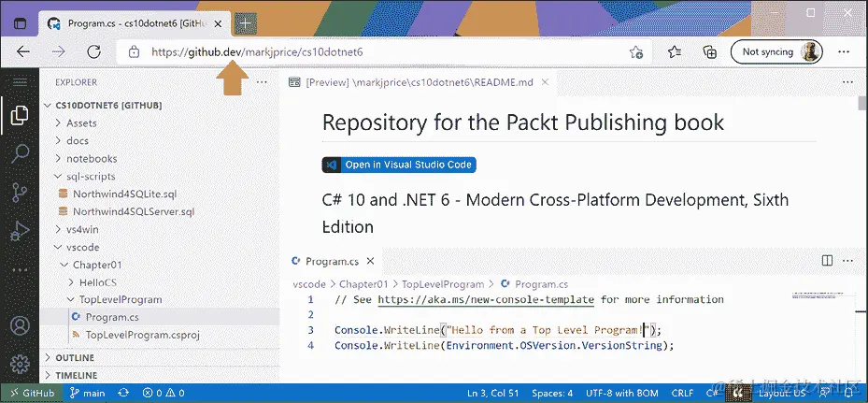Expand the OUTLINE panel
Viewport: 868px width, 403px height.
click(x=160, y=357)
